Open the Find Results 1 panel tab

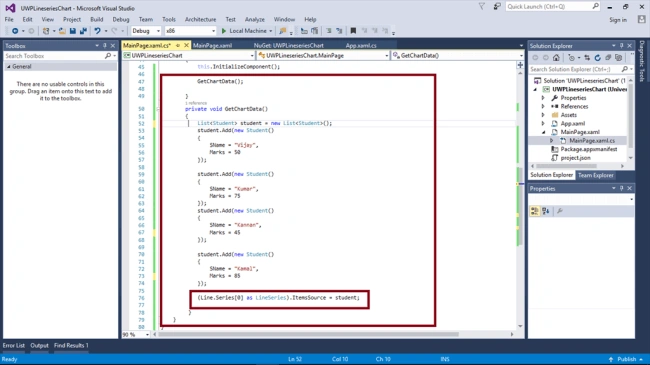(x=71, y=346)
